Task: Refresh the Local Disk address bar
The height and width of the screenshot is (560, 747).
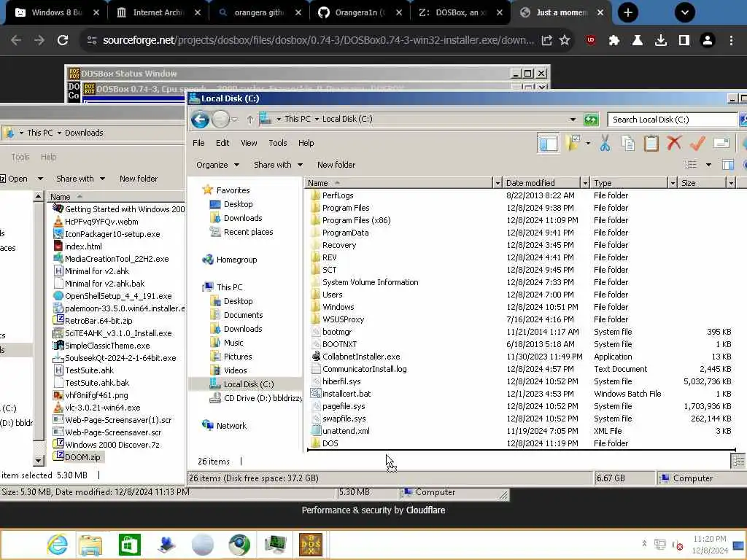Action: point(591,119)
